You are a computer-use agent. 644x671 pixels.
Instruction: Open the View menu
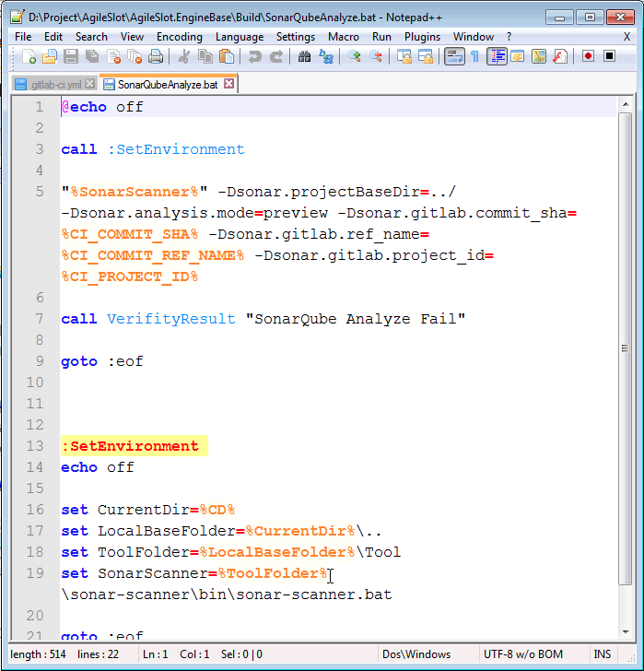pyautogui.click(x=132, y=37)
